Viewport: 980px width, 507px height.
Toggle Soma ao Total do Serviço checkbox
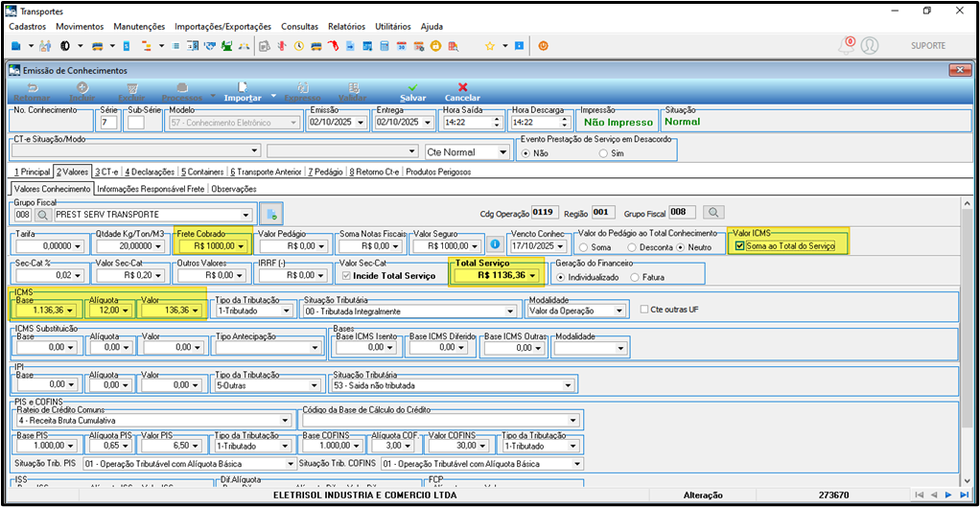click(x=740, y=246)
